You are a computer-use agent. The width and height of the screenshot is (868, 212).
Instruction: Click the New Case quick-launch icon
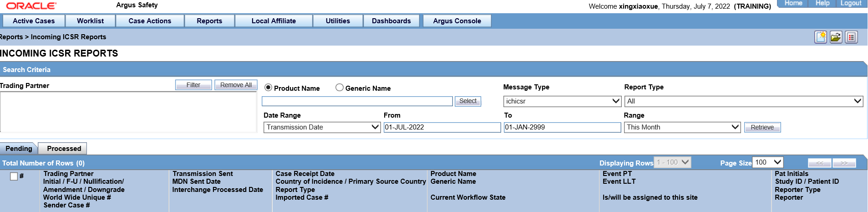click(x=820, y=37)
